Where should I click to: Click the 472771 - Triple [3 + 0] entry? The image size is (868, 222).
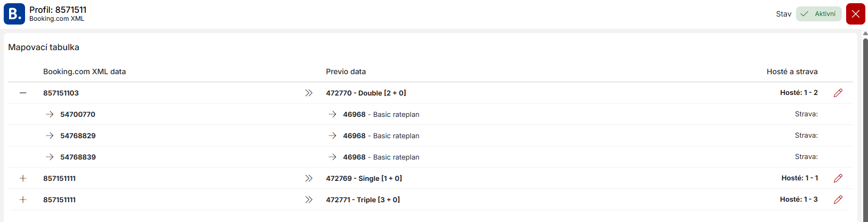tap(363, 200)
